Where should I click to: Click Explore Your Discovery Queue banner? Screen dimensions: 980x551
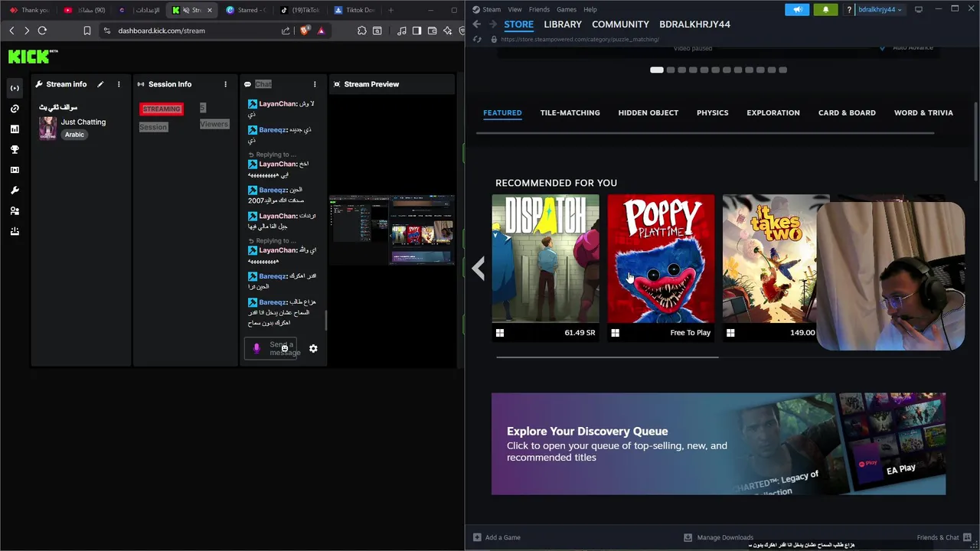pyautogui.click(x=718, y=444)
